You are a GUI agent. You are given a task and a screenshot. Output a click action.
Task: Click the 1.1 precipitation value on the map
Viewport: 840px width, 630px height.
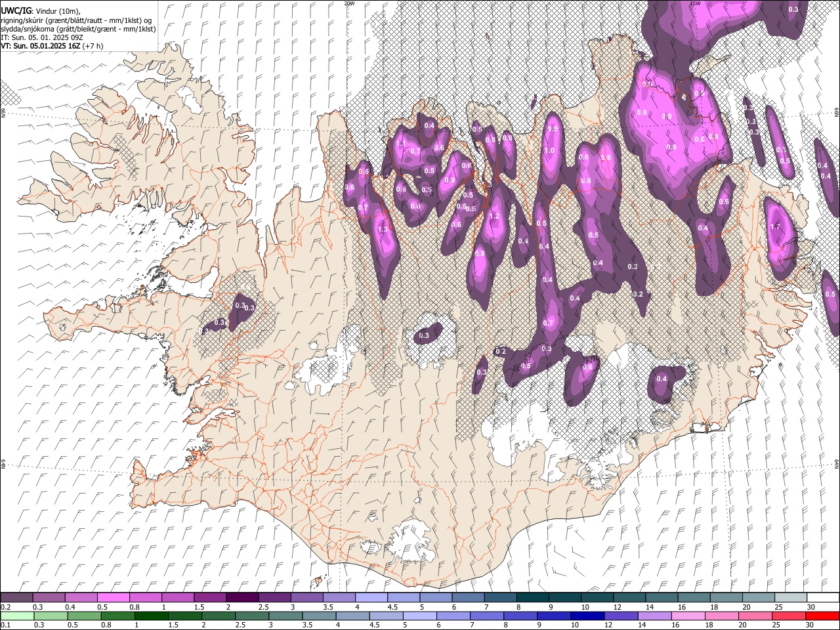(x=401, y=142)
